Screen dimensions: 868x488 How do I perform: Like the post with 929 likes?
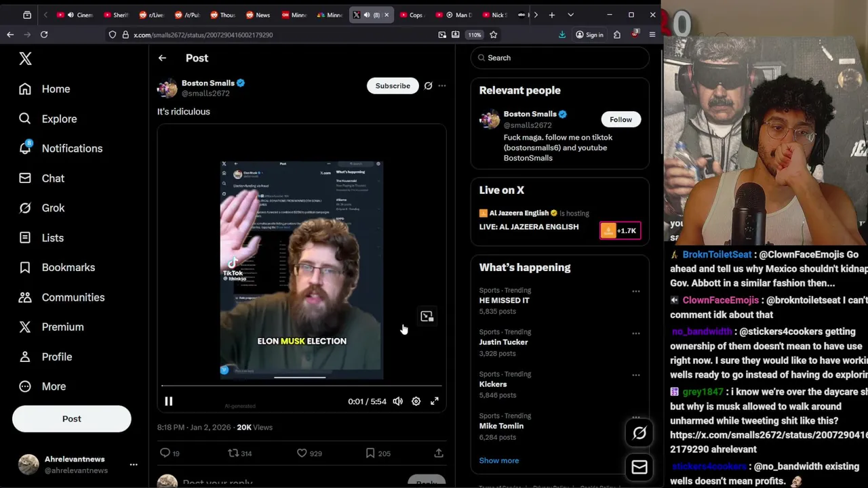coord(309,453)
